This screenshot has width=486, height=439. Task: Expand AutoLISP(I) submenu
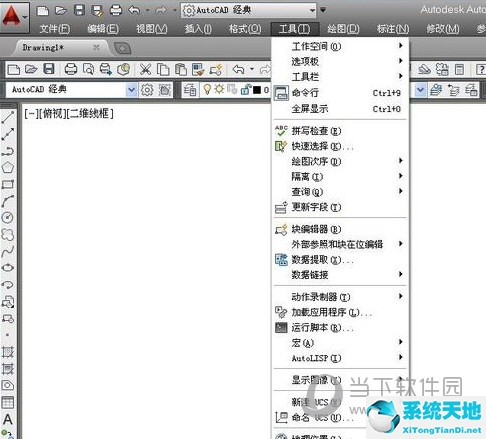340,358
